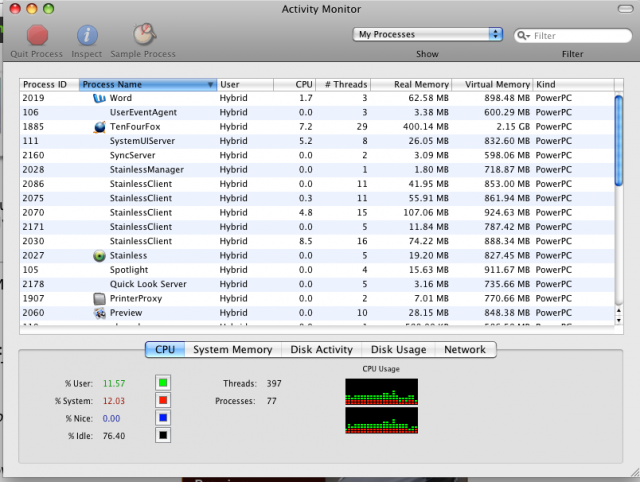
Task: Sort by Kind column header
Action: 573,84
